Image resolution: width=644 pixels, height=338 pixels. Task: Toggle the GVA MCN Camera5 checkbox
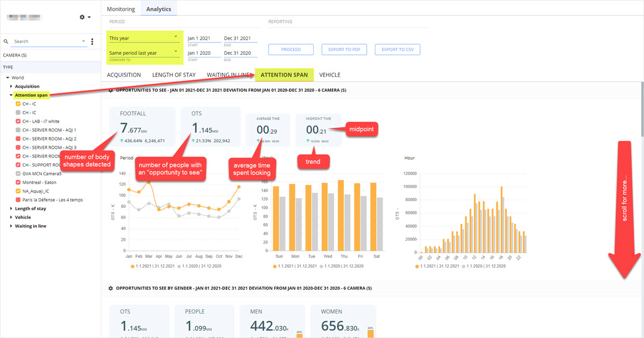18,174
